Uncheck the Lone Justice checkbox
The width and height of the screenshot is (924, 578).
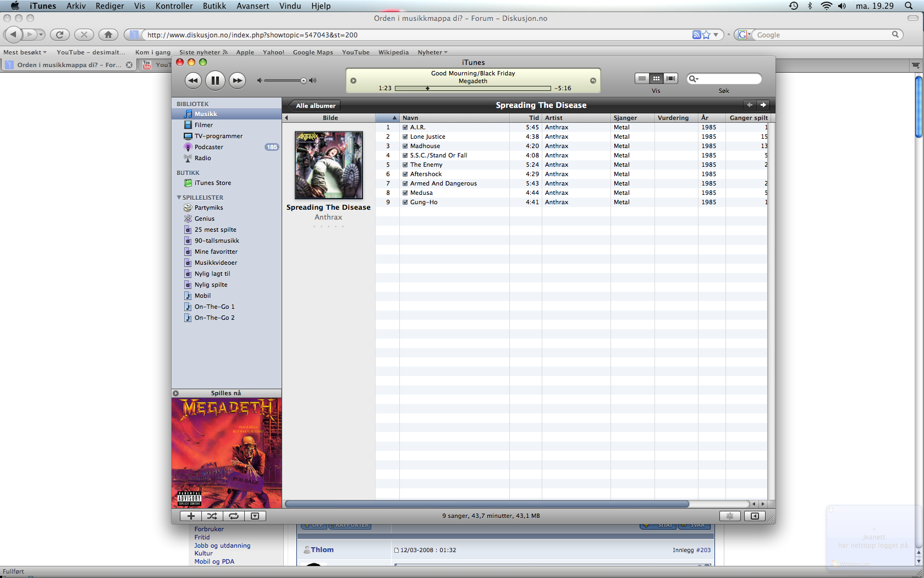(x=405, y=137)
